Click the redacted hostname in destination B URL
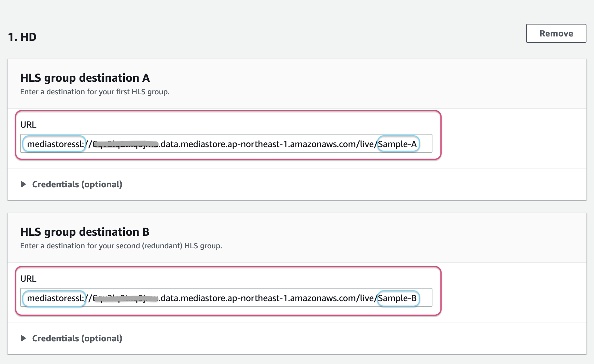Screen dimensions: 594x364 (126, 298)
